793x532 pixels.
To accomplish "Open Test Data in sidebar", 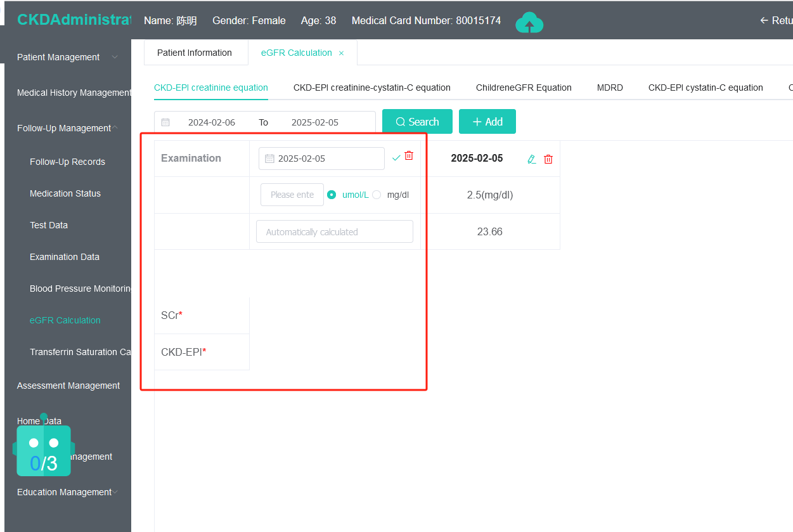I will tap(49, 225).
